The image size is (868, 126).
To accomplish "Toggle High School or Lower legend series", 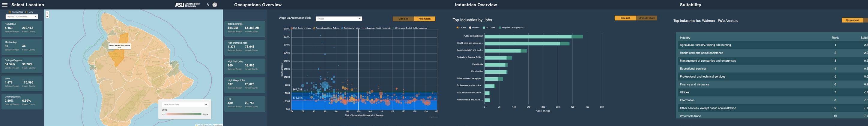I will (301, 28).
